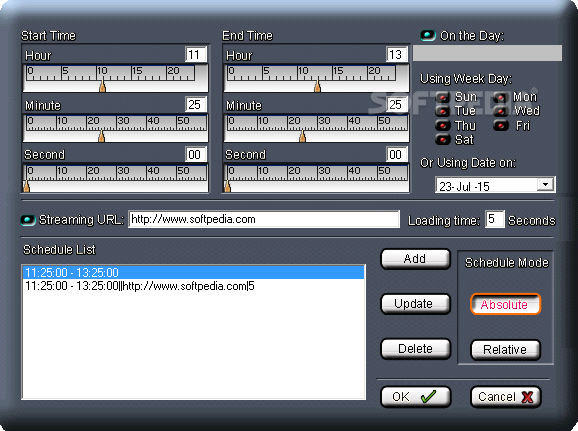Screen dimensions: 578x431
Task: Toggle the On the Day indicator
Action: (x=428, y=35)
